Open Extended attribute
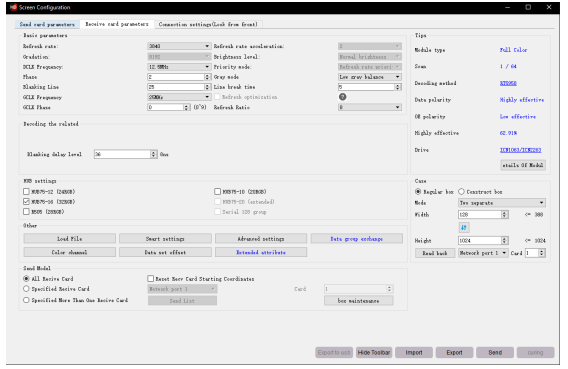 point(261,252)
